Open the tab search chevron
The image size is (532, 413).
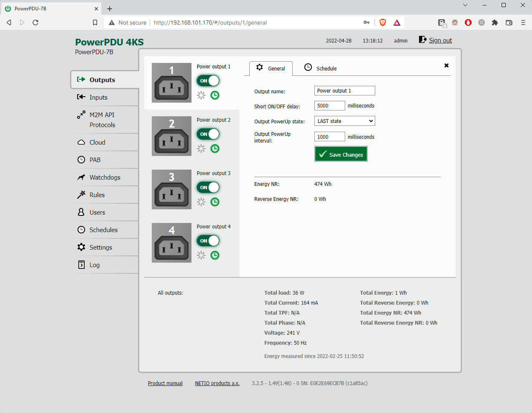[x=465, y=5]
